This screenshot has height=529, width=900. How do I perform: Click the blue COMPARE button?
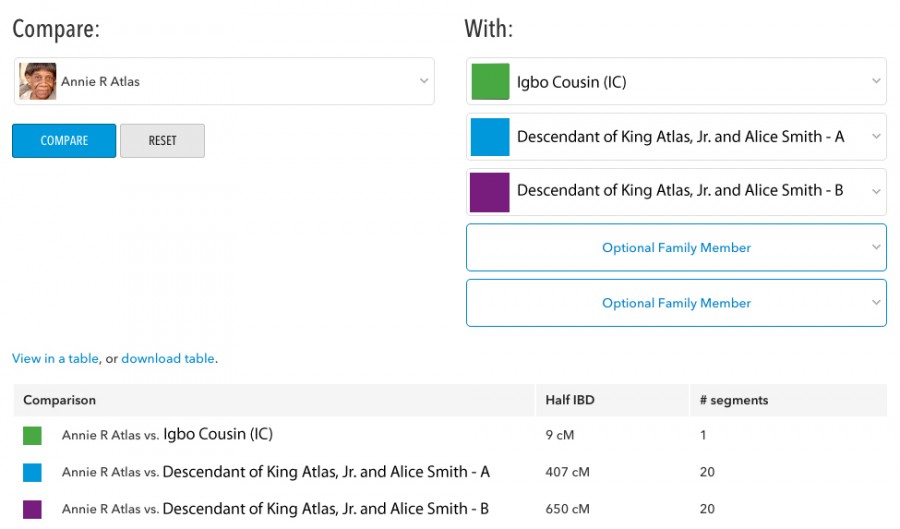[64, 141]
